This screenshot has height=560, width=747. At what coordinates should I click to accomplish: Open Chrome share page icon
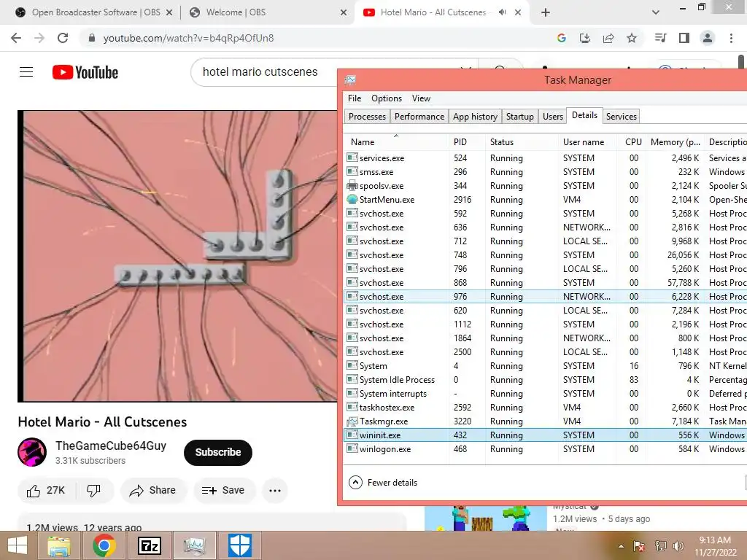[608, 38]
